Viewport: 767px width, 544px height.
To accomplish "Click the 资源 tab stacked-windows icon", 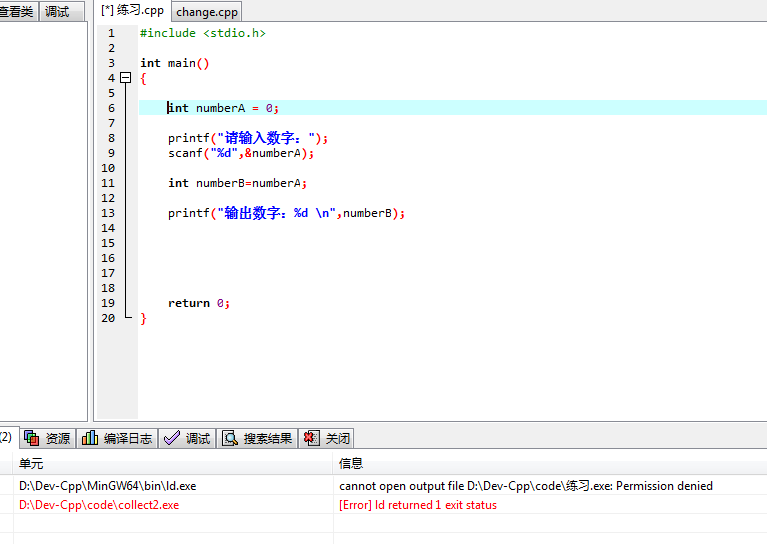I will (31, 438).
